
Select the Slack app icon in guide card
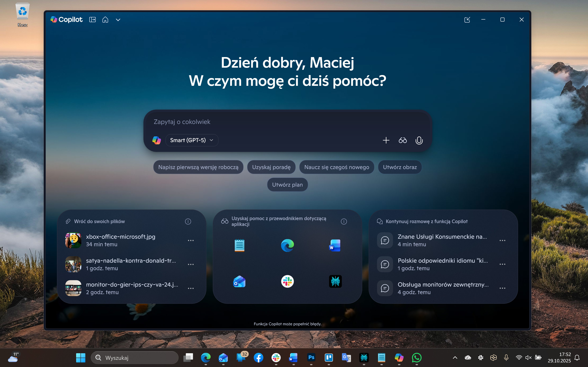coord(287,282)
